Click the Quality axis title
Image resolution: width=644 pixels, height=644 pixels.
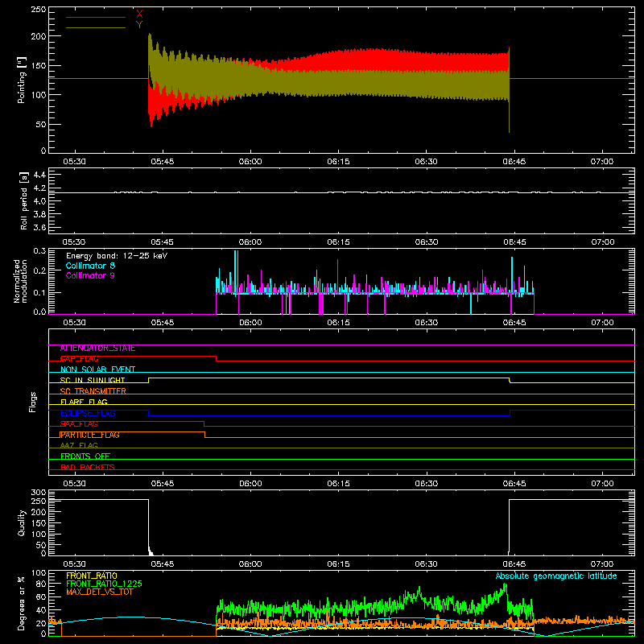click(22, 522)
